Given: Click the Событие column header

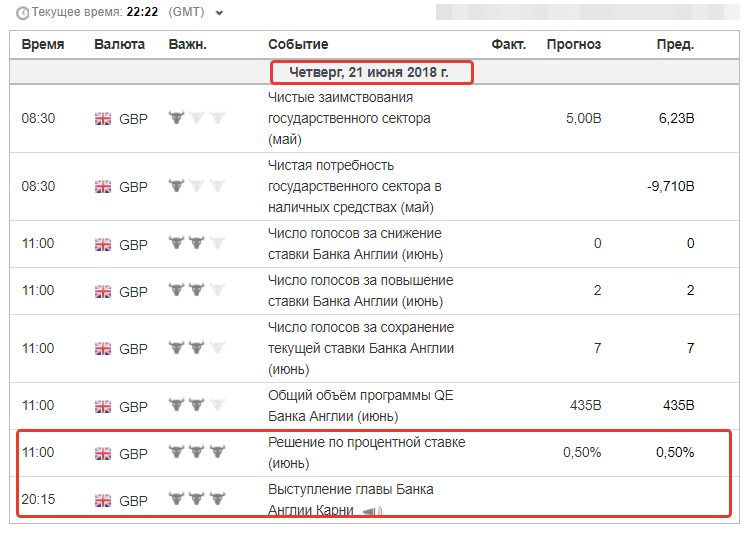Looking at the screenshot, I should tap(298, 44).
